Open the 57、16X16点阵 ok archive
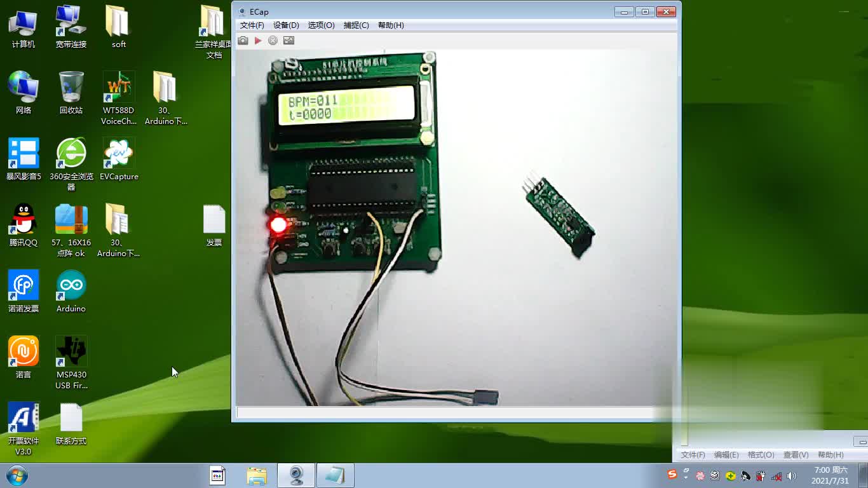Image resolution: width=868 pixels, height=488 pixels. point(71,231)
